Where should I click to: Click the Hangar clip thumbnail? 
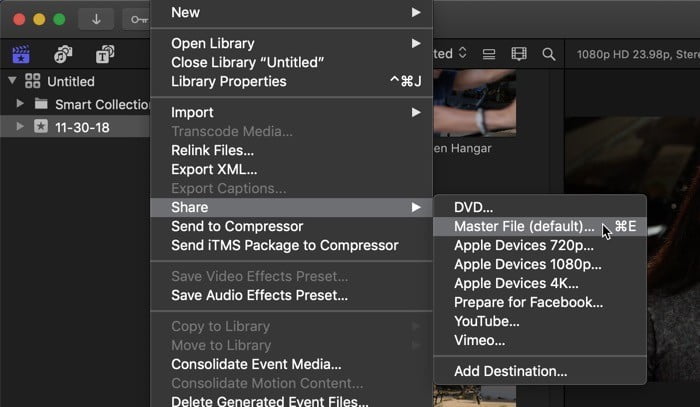[x=475, y=103]
